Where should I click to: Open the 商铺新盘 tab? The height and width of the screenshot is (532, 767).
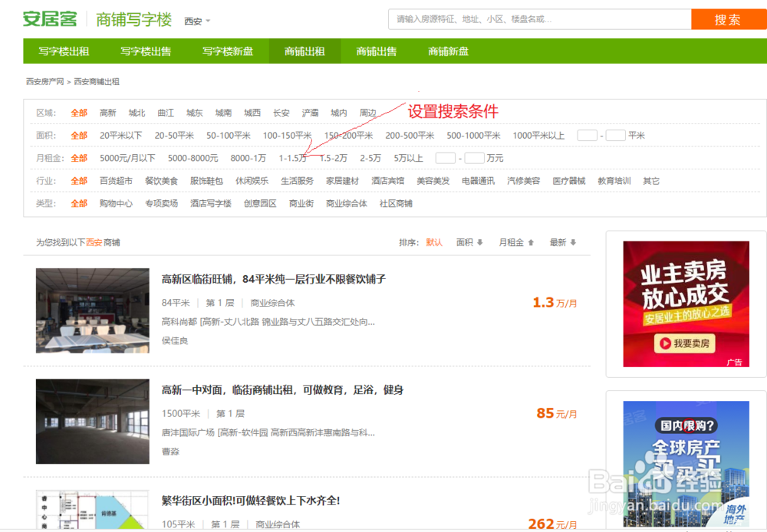(449, 51)
